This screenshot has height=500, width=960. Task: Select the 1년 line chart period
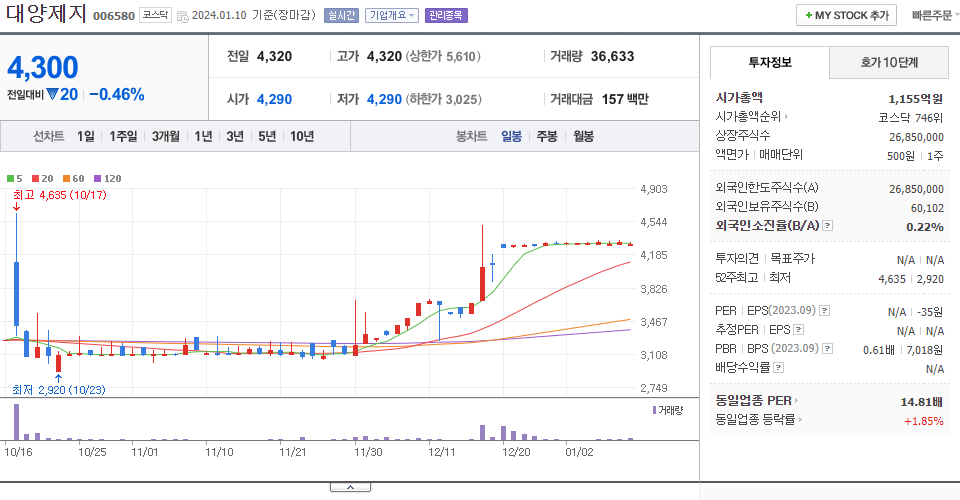click(203, 136)
